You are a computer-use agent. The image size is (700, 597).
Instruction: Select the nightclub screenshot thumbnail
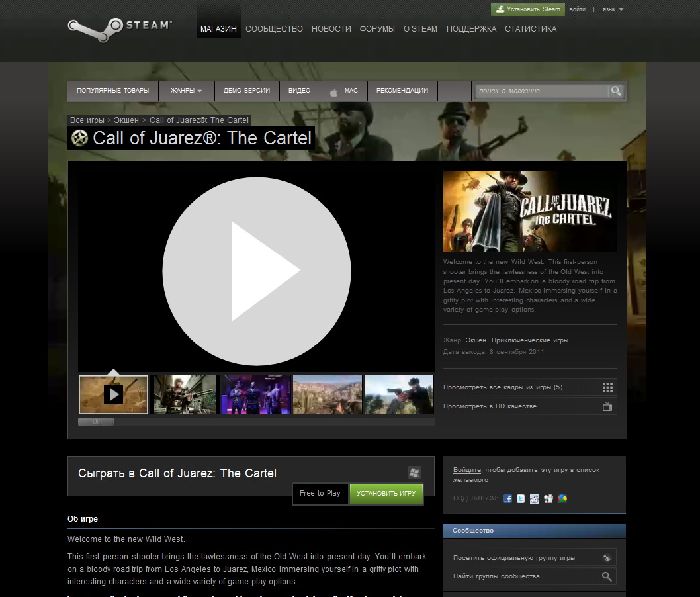[256, 394]
